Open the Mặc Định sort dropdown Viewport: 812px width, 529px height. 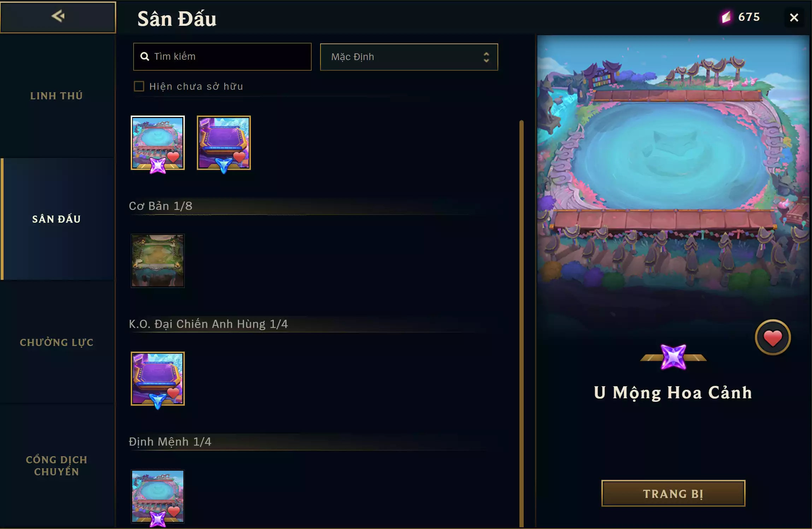(x=409, y=57)
